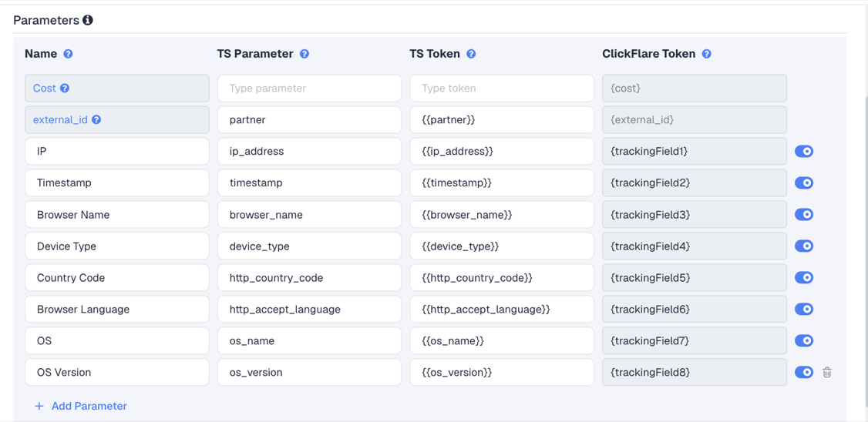Image resolution: width=868 pixels, height=422 pixels.
Task: Delete the OS Version parameter row
Action: [x=827, y=372]
